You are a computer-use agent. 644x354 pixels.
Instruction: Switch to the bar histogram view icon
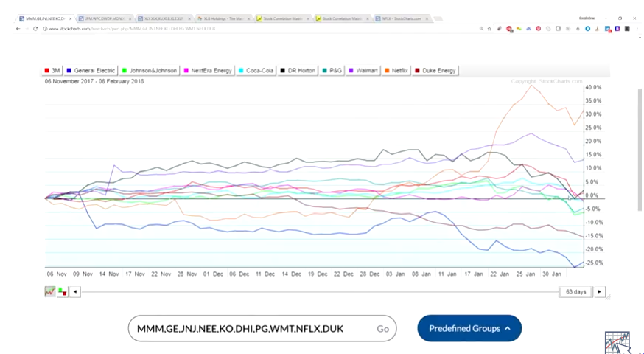point(62,291)
